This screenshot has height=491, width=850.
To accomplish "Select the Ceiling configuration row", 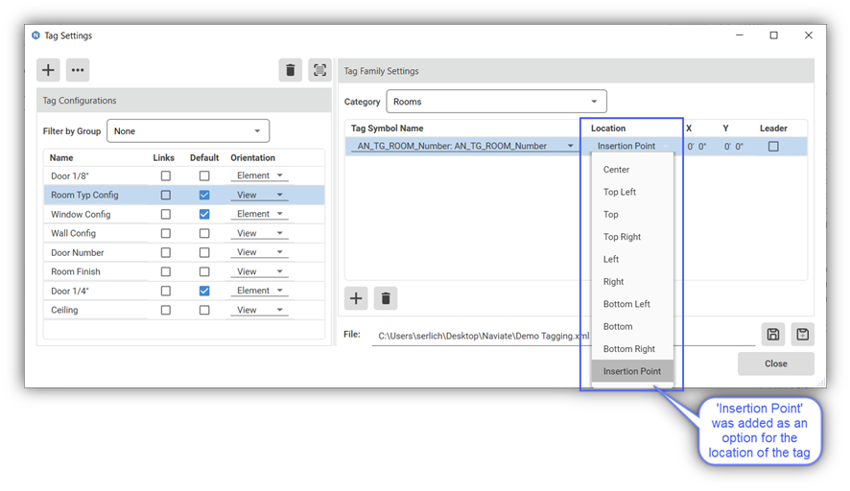I will pyautogui.click(x=184, y=310).
